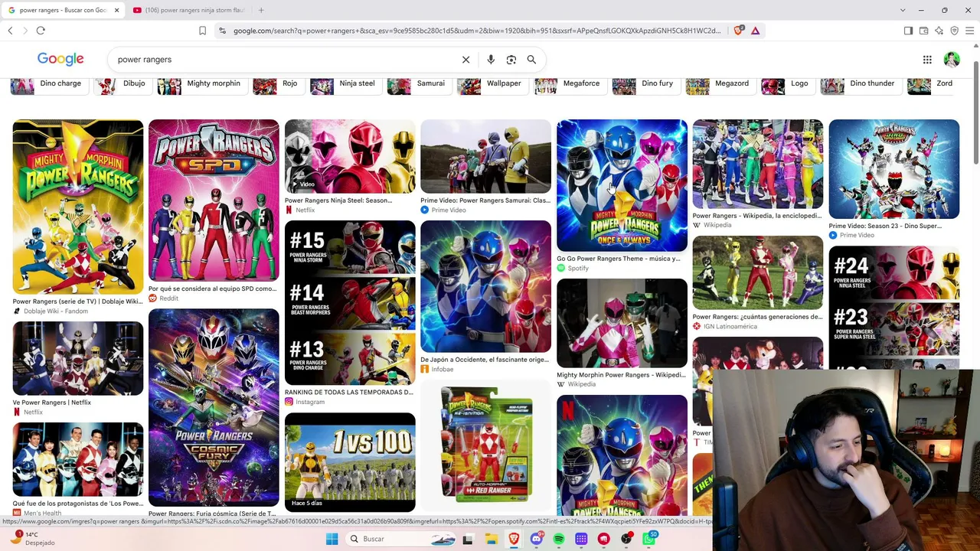The height and width of the screenshot is (551, 980).
Task: Open the Power Rangers Samurai Prime Video image
Action: pos(485,156)
